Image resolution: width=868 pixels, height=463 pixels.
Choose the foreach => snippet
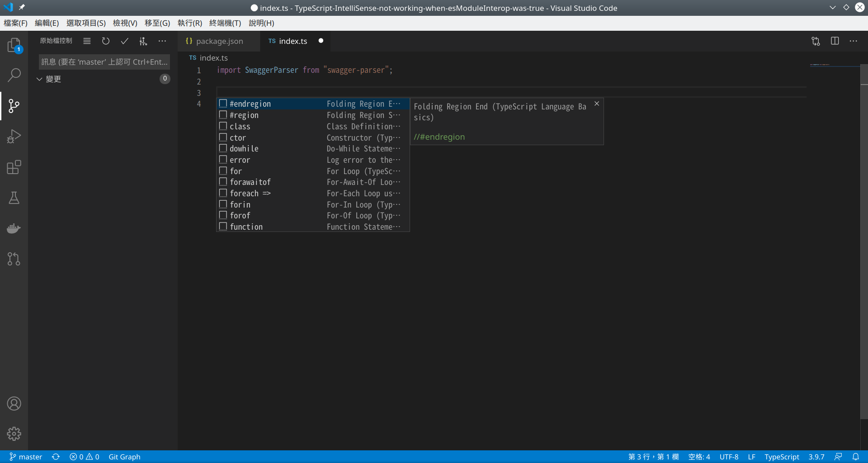[x=313, y=194]
